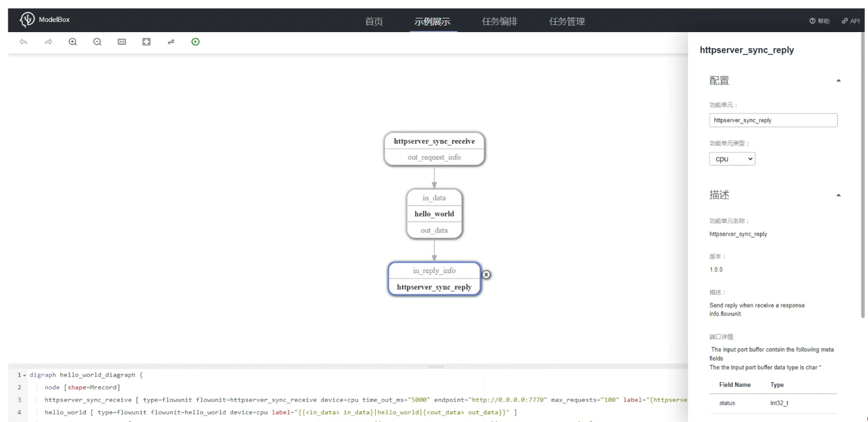
Task: Switch to the 任务编排 tab
Action: coord(499,21)
